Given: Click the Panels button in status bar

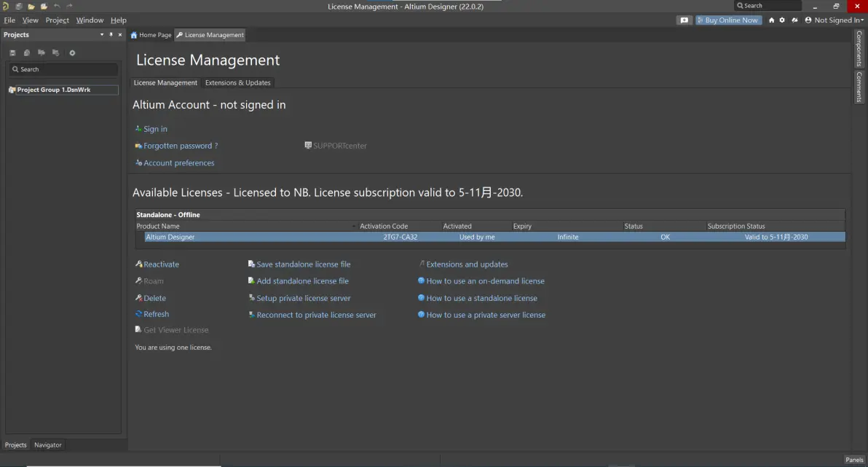Looking at the screenshot, I should [x=854, y=460].
